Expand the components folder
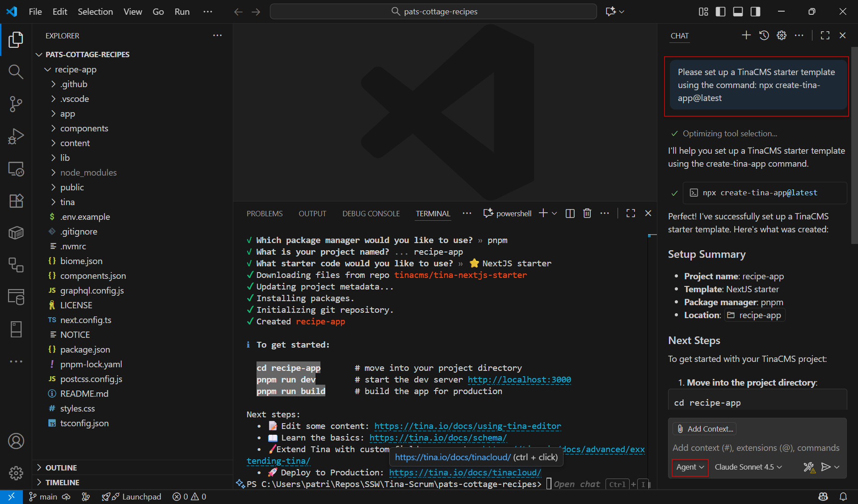 (84, 128)
